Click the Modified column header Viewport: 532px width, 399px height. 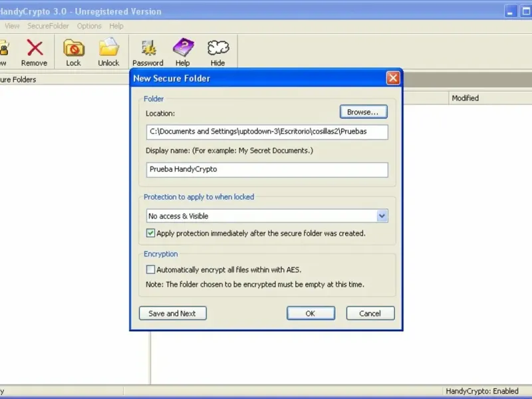[490, 98]
